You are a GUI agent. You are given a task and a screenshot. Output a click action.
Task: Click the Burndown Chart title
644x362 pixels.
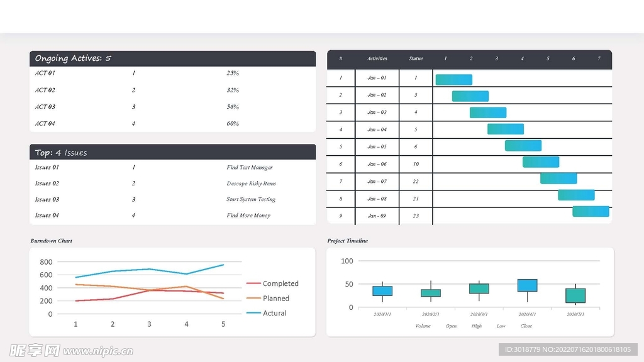click(x=52, y=241)
